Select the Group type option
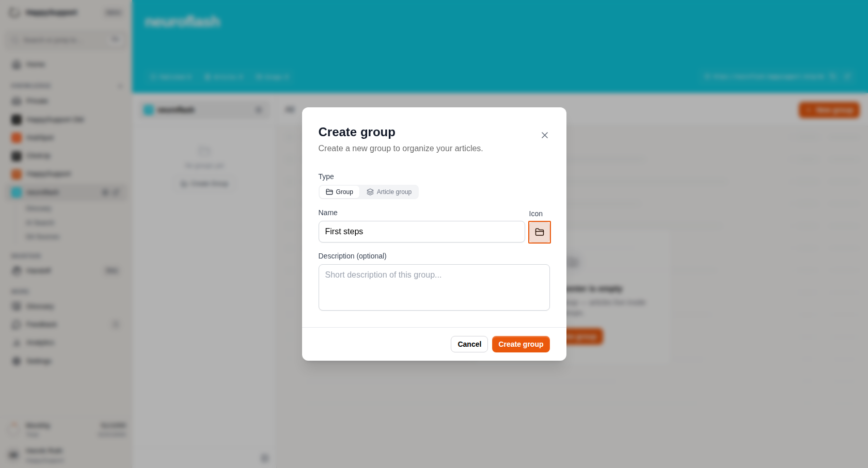The image size is (868, 468). [339, 192]
